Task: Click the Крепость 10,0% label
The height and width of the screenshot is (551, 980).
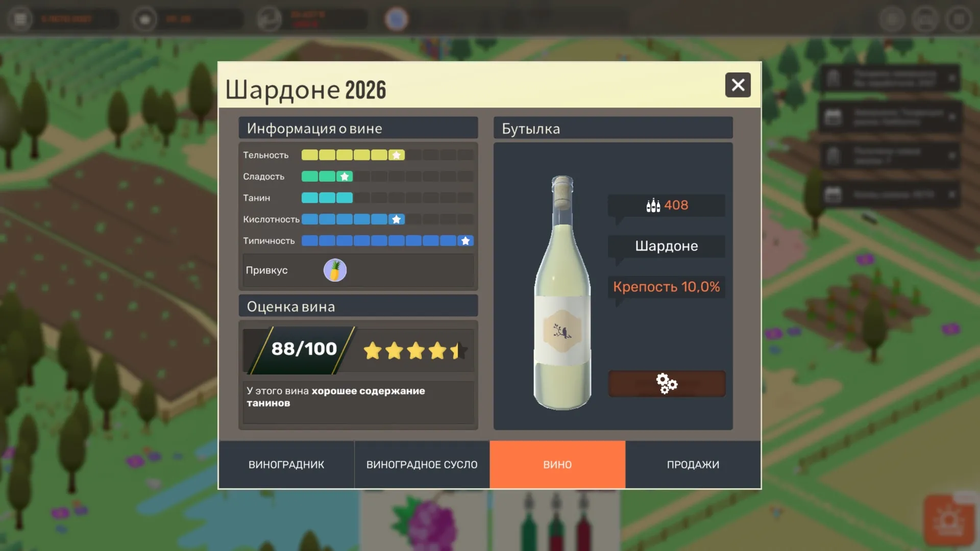Action: point(667,287)
